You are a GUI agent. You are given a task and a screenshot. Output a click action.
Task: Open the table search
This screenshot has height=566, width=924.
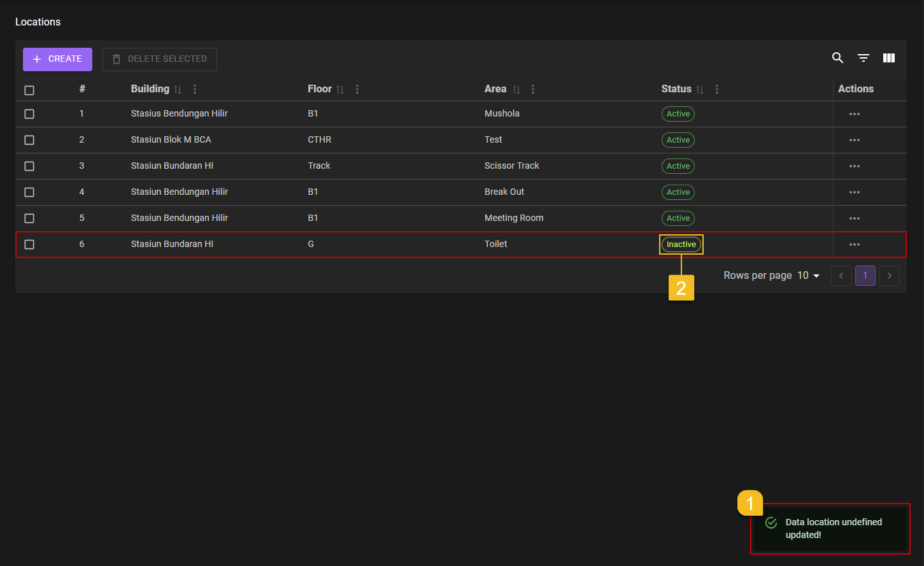(837, 57)
